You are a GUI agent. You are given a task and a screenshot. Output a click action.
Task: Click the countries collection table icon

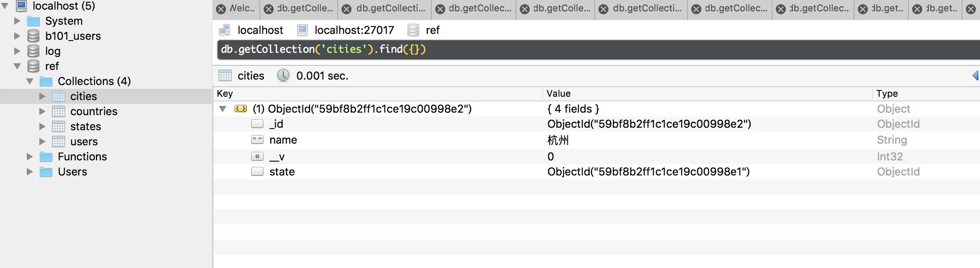click(x=59, y=111)
